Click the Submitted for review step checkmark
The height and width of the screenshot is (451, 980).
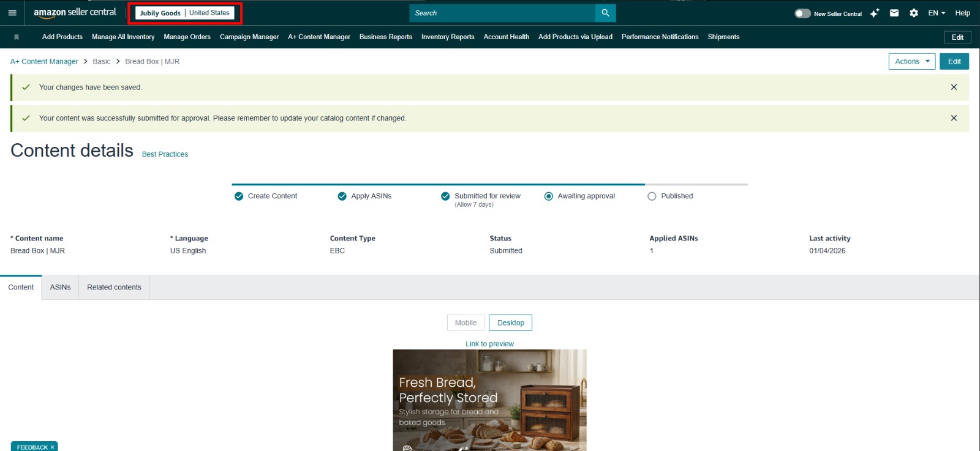445,196
